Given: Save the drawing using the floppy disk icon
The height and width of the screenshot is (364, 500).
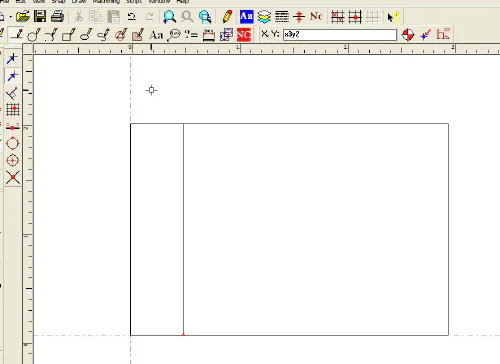Looking at the screenshot, I should [40, 16].
